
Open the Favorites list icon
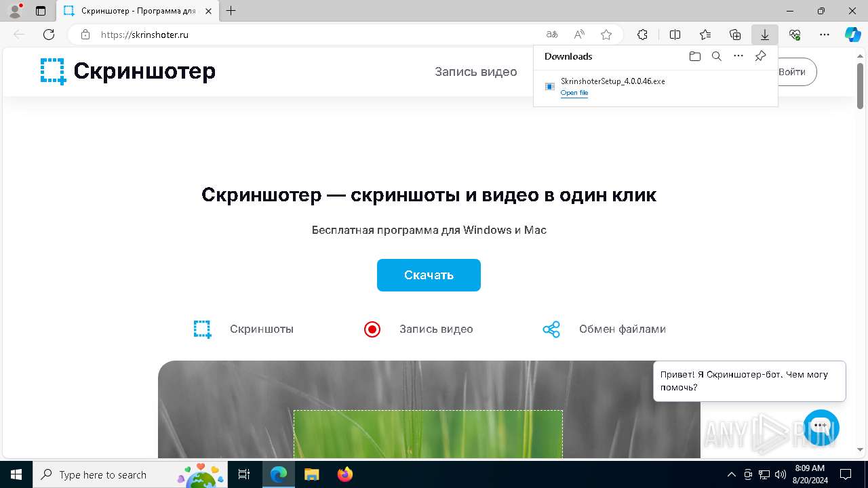tap(705, 35)
